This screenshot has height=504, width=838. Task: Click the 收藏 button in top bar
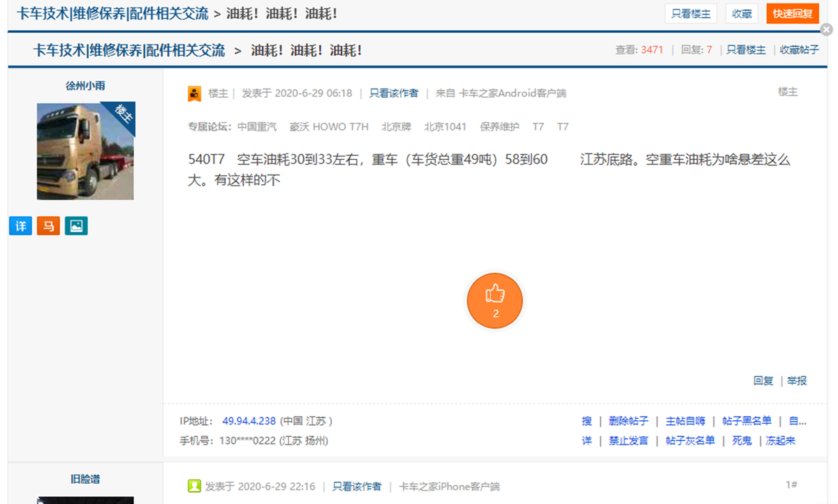pyautogui.click(x=742, y=13)
